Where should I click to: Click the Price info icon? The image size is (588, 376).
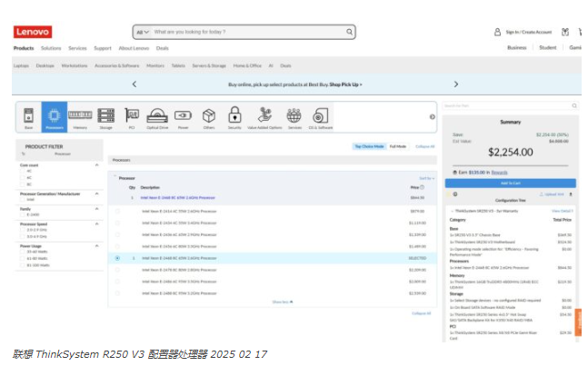[422, 187]
